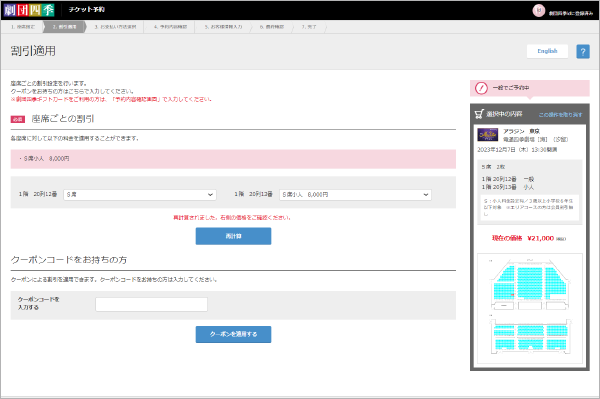Click the red recalculation notice text
Image resolution: width=600 pixels, height=399 pixels.
click(232, 218)
